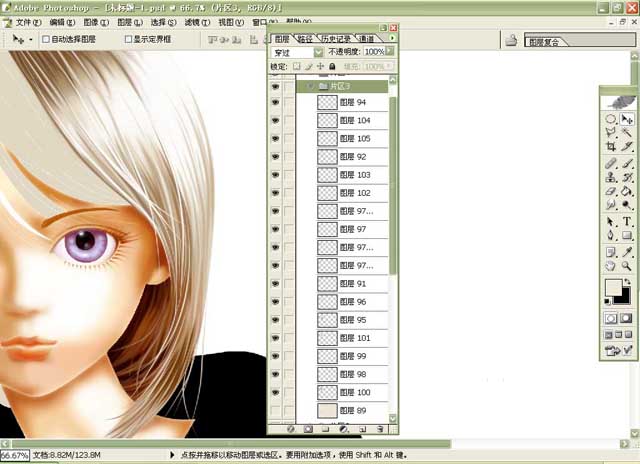Select the Pen tool
The width and height of the screenshot is (640, 464).
click(611, 235)
